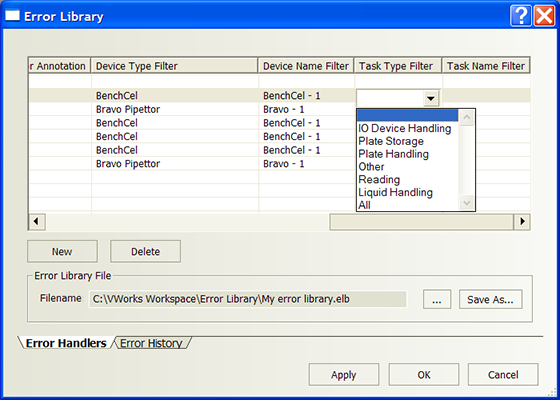
Task: Click the Device Name Filter column header
Action: (x=306, y=66)
